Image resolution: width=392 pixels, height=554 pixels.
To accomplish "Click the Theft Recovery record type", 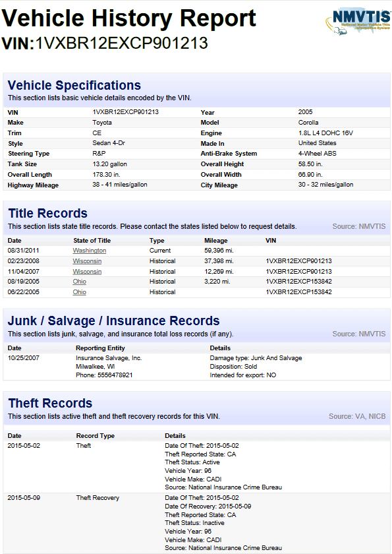I will click(98, 498).
